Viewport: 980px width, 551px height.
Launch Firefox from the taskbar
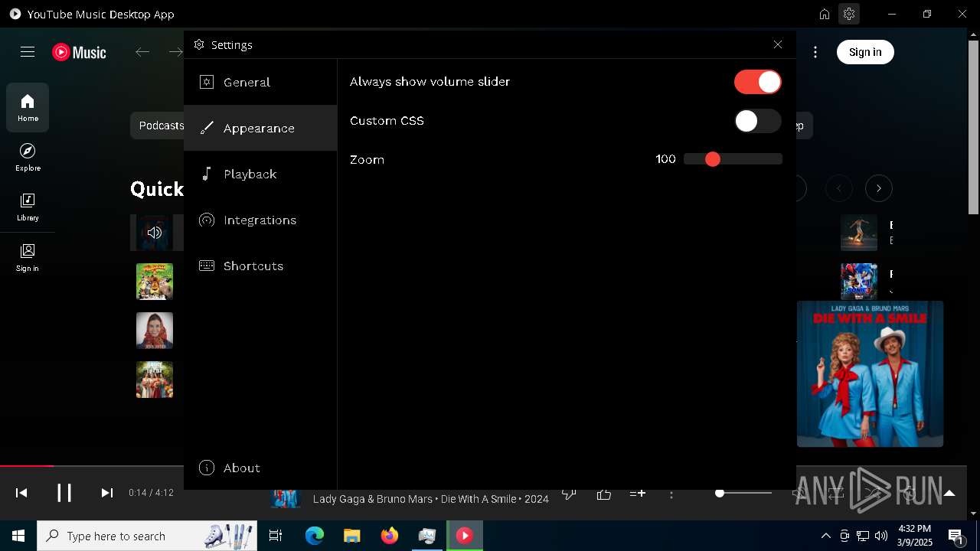[x=390, y=536]
